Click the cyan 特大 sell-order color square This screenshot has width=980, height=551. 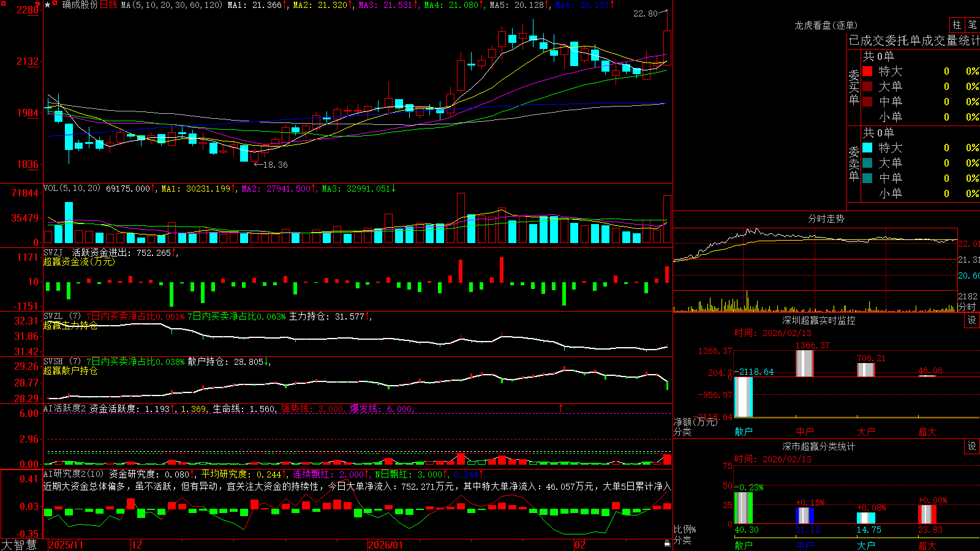(x=867, y=148)
